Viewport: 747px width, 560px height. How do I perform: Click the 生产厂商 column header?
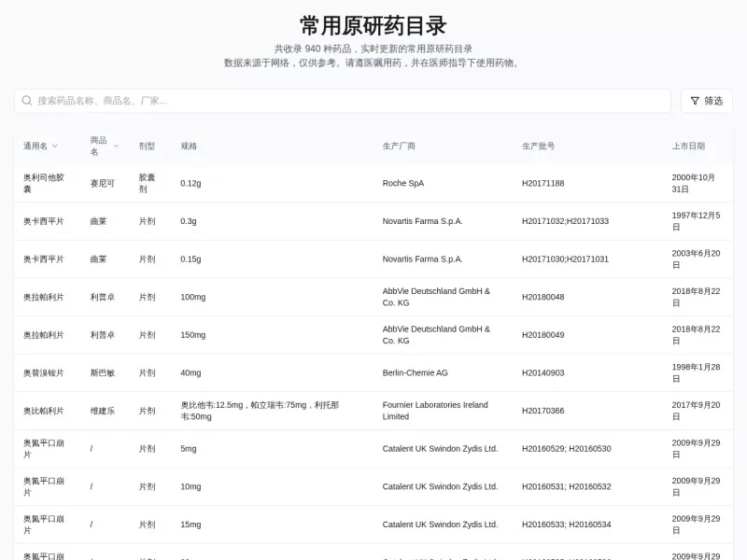(399, 147)
